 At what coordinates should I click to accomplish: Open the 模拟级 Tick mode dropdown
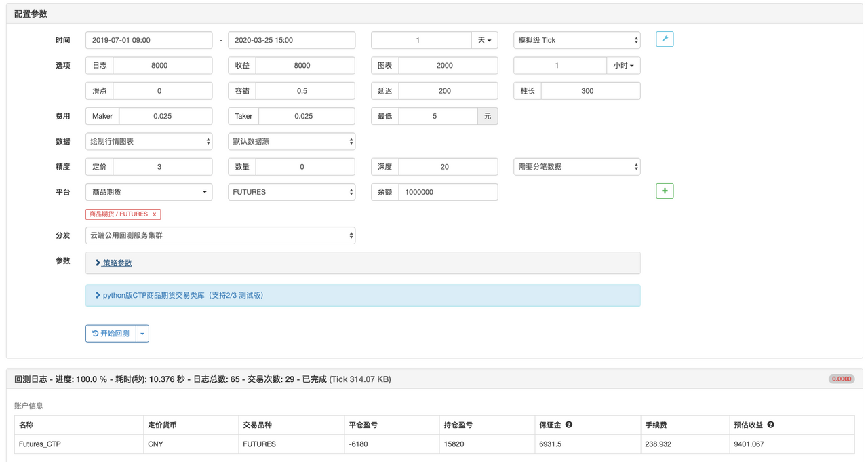pyautogui.click(x=576, y=40)
